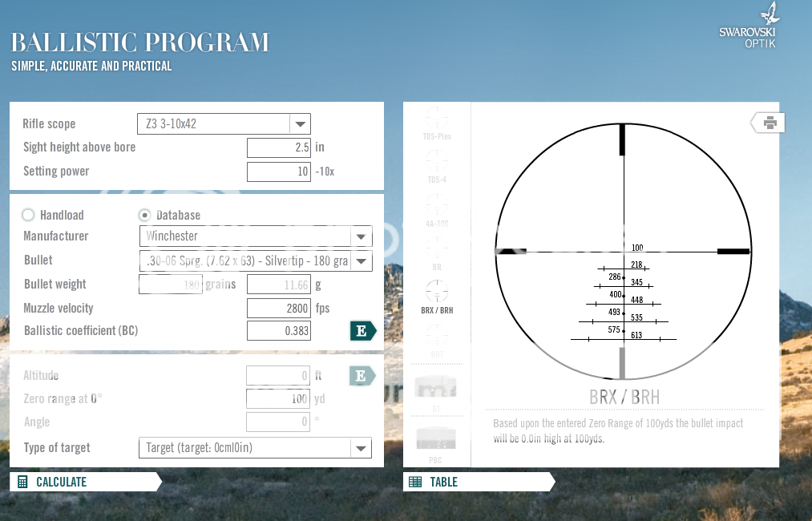Click the printer icon
The width and height of the screenshot is (812, 521).
(x=769, y=123)
